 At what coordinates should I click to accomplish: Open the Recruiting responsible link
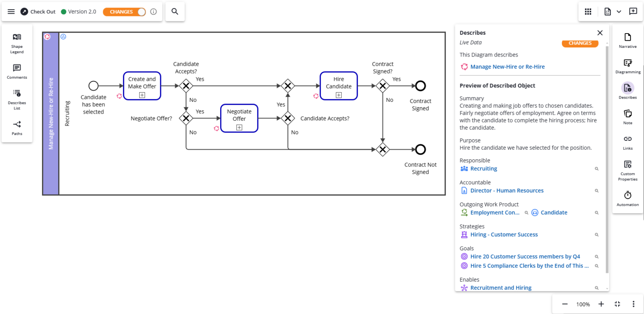[x=483, y=168]
